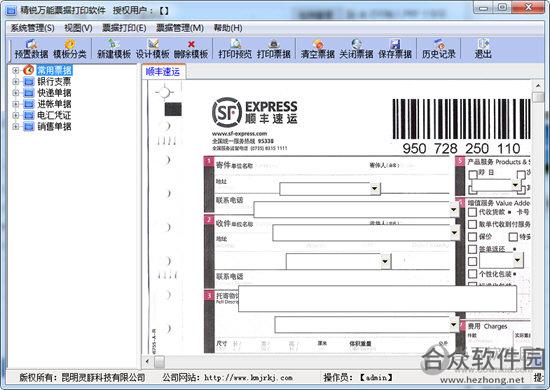Select the 常用票据 tree node

(54, 70)
